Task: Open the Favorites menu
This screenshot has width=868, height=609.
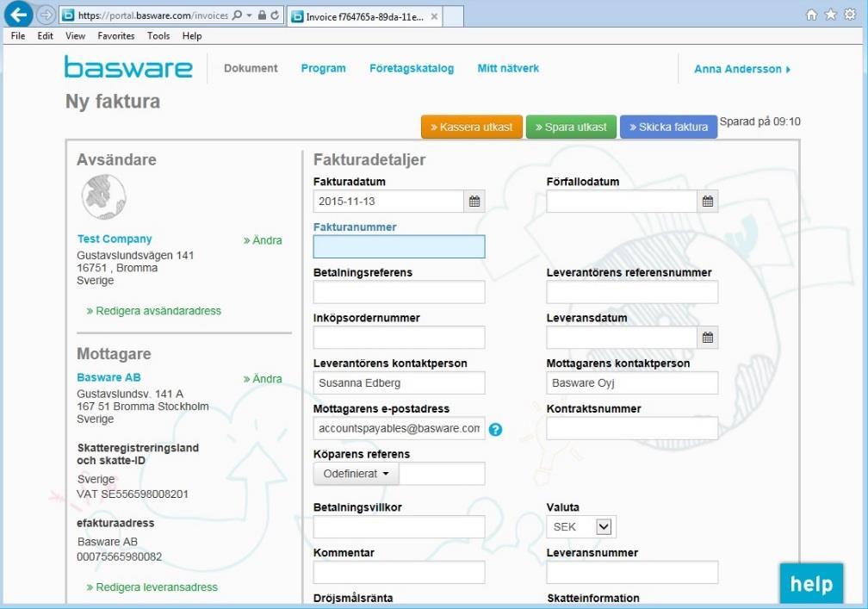Action: pos(116,36)
